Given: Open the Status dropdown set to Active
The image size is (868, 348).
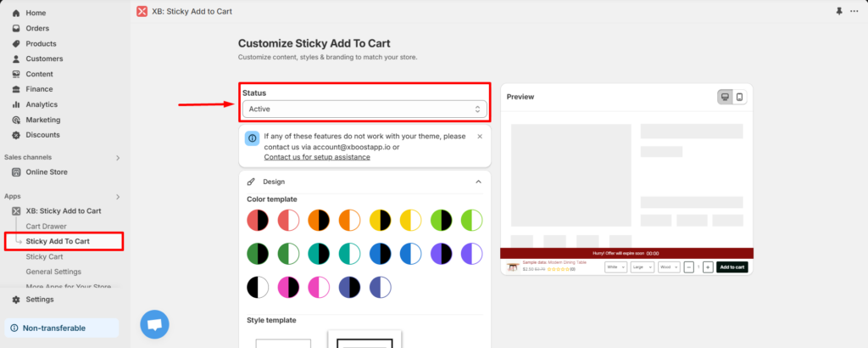Looking at the screenshot, I should [x=364, y=109].
